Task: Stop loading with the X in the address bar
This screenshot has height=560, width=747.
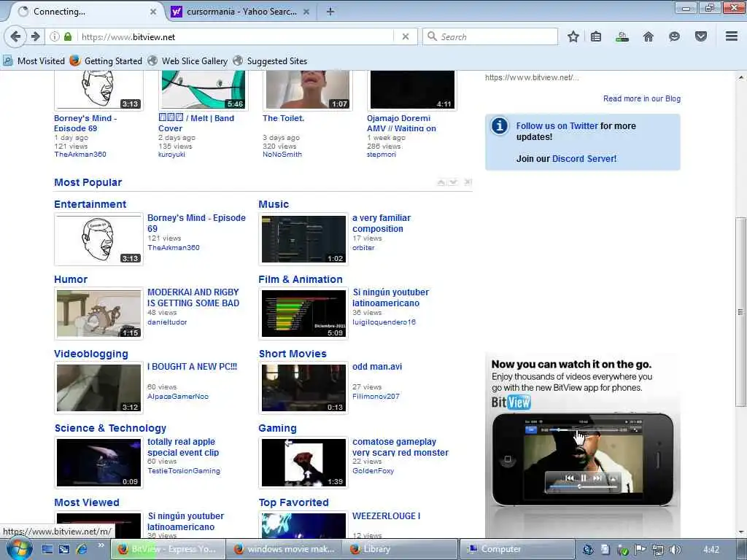Action: (x=406, y=36)
